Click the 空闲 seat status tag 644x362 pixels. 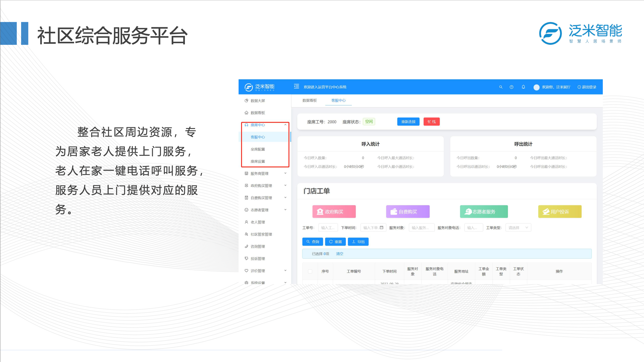pos(369,122)
